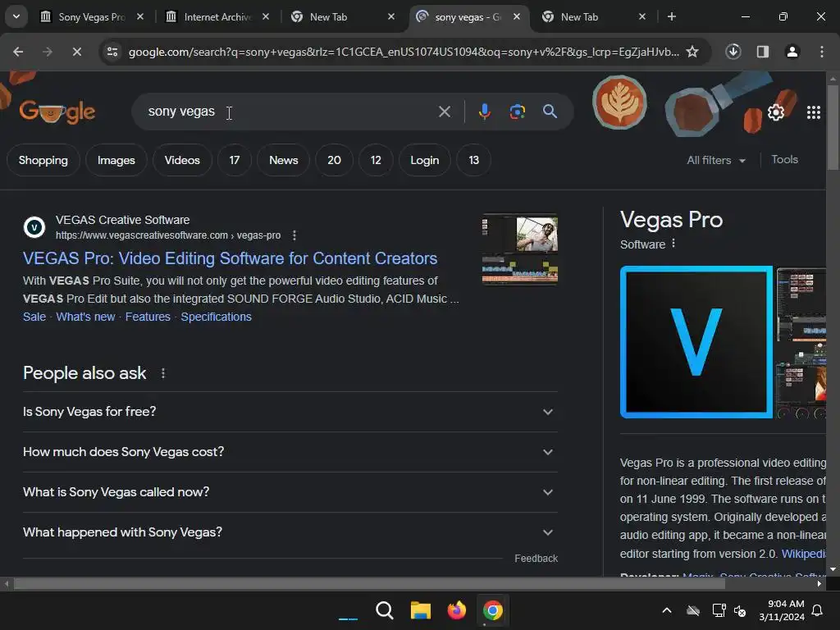Screen dimensions: 840x630
Task: Expand 'What is Sony Vegas called now?'
Action: click(x=290, y=492)
